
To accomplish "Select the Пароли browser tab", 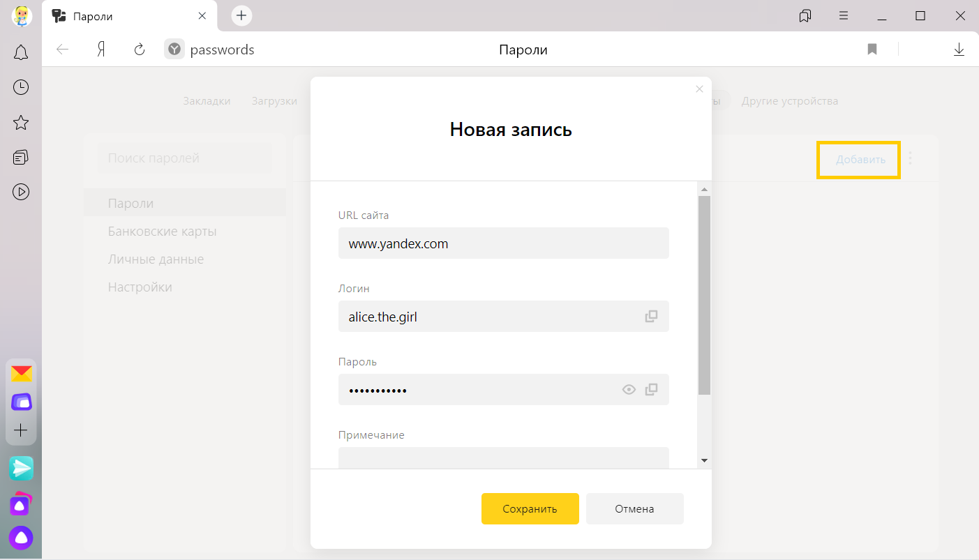I will 129,16.
